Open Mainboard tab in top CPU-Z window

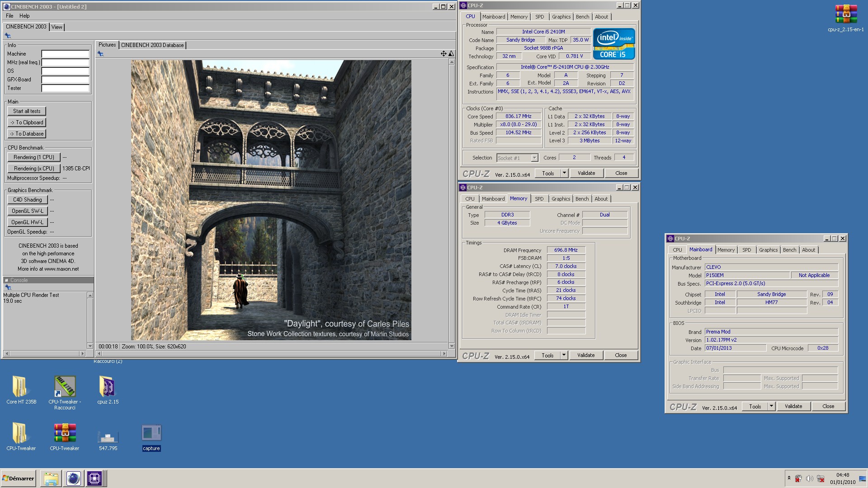pyautogui.click(x=494, y=17)
